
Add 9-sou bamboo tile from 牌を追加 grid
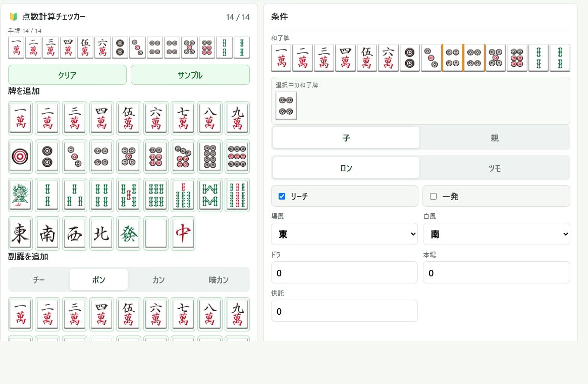pos(237,195)
